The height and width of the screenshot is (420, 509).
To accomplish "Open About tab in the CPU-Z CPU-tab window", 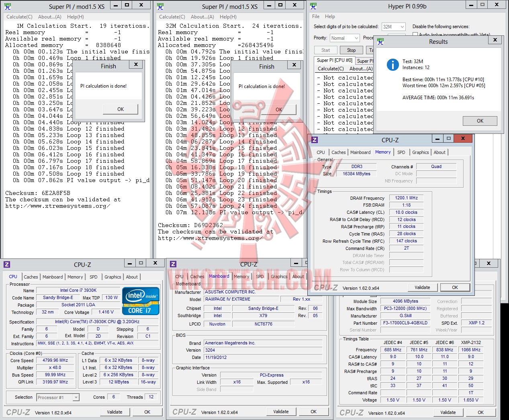I will point(132,277).
